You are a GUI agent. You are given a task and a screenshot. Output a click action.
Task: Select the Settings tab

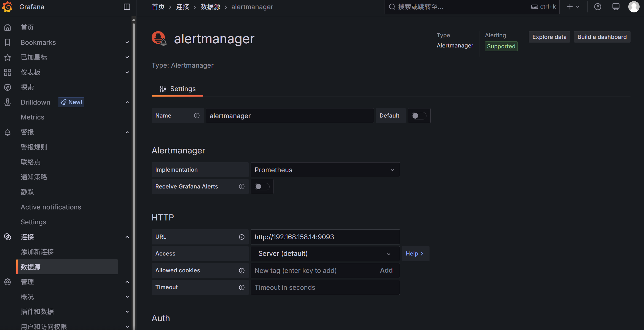pyautogui.click(x=177, y=89)
